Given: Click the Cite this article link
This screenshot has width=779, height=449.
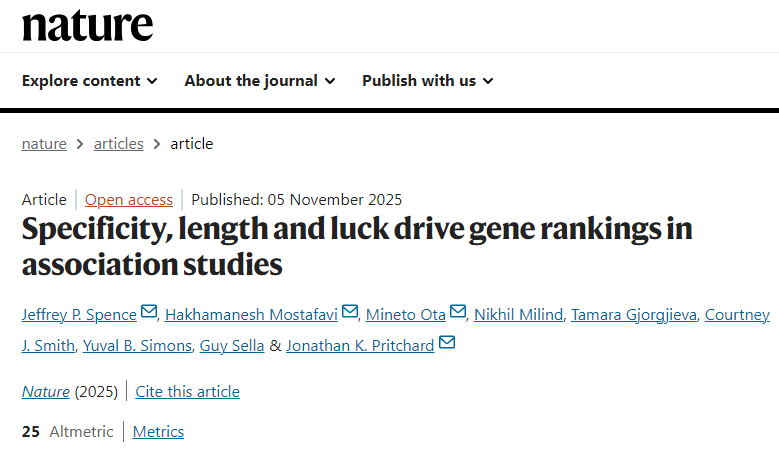Looking at the screenshot, I should click(187, 391).
